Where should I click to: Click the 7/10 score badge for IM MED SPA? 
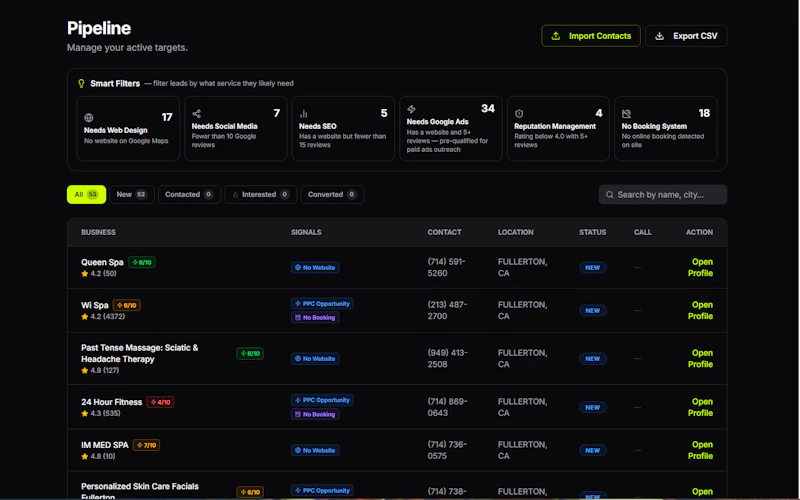[146, 445]
